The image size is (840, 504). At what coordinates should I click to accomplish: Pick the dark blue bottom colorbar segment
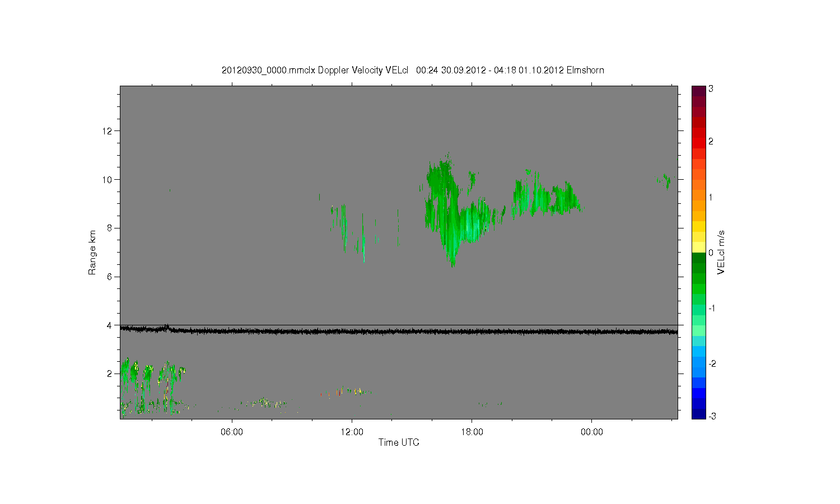tap(698, 414)
